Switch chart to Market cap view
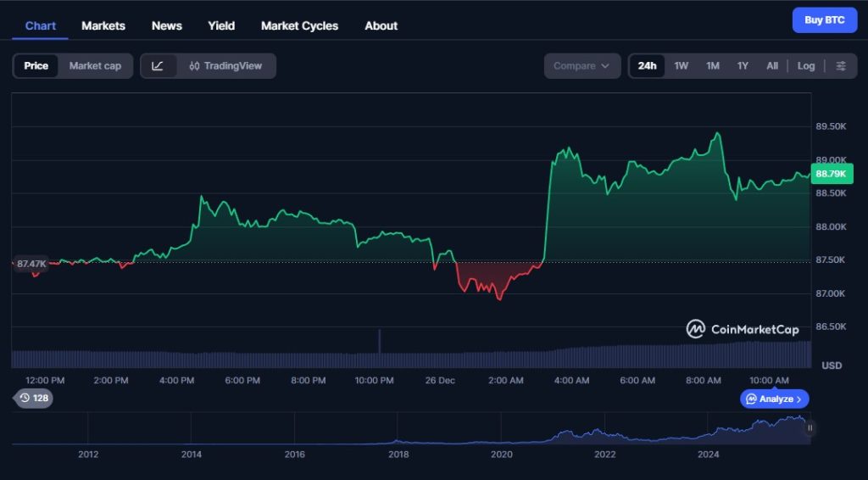Image resolution: width=868 pixels, height=480 pixels. coord(95,66)
